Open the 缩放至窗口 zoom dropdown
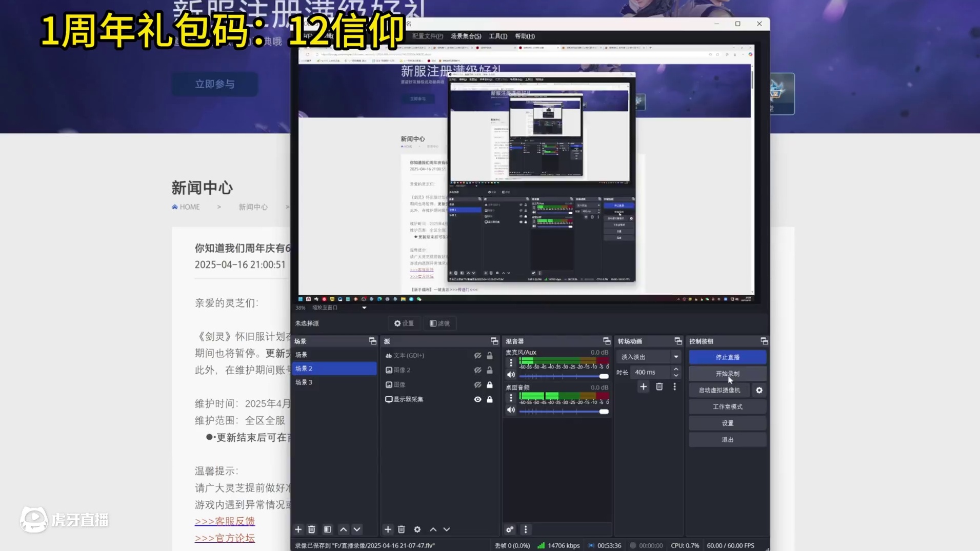This screenshot has height=551, width=980. point(364,308)
